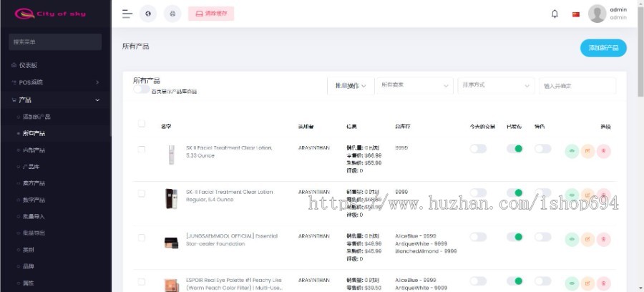
Task: Check the JUNGSAEMMOOL foundation row checkbox
Action: click(142, 238)
